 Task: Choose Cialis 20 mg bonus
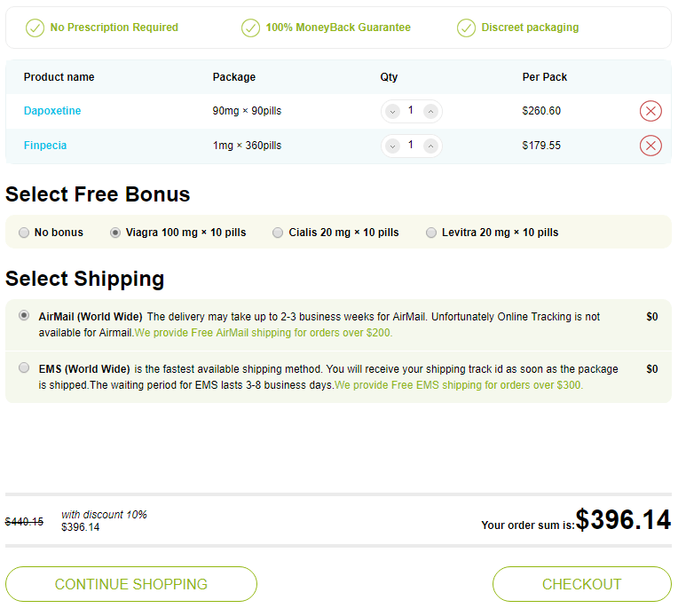coord(278,233)
